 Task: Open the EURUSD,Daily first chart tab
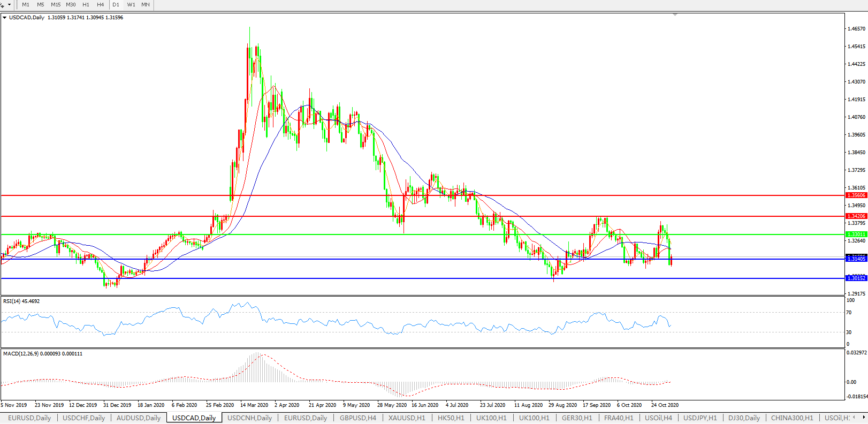click(x=29, y=418)
